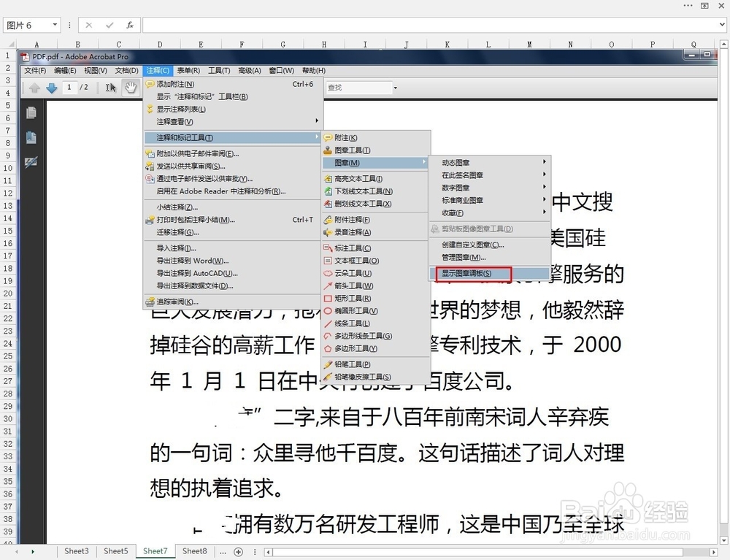Screen dimensions: 730x560
Task: Expand the 收藏(F) submenu
Action: tap(490, 213)
